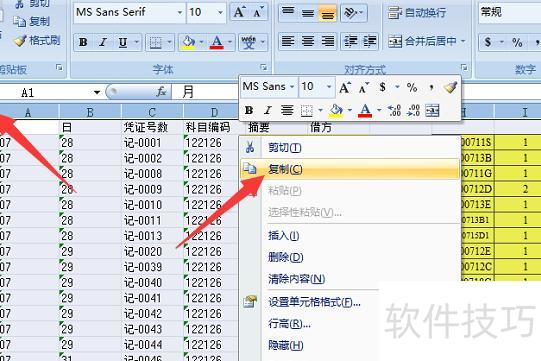Click the insert function fx icon
Viewport: 541px width, 361px height.
161,92
